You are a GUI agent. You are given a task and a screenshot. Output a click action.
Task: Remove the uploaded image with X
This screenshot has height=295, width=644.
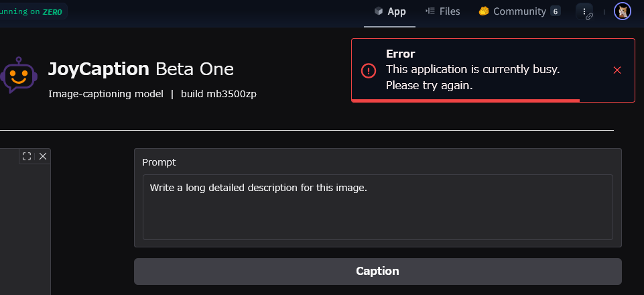coord(43,156)
